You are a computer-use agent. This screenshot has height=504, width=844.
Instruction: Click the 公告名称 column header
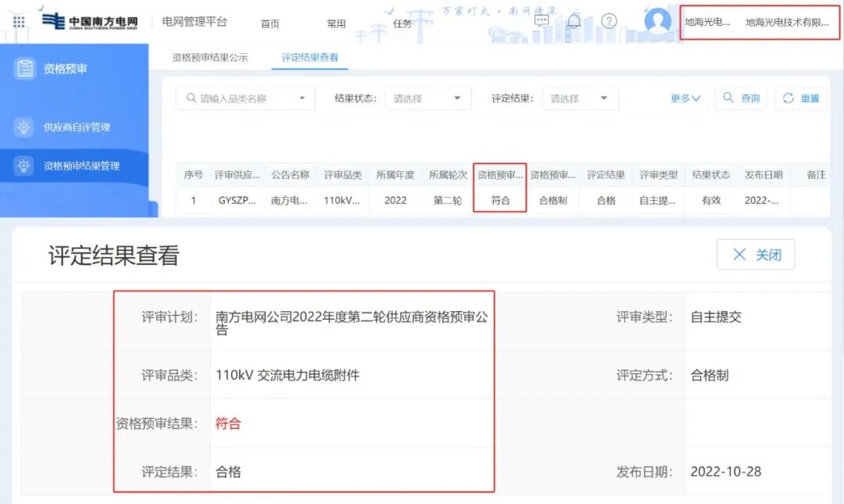290,174
